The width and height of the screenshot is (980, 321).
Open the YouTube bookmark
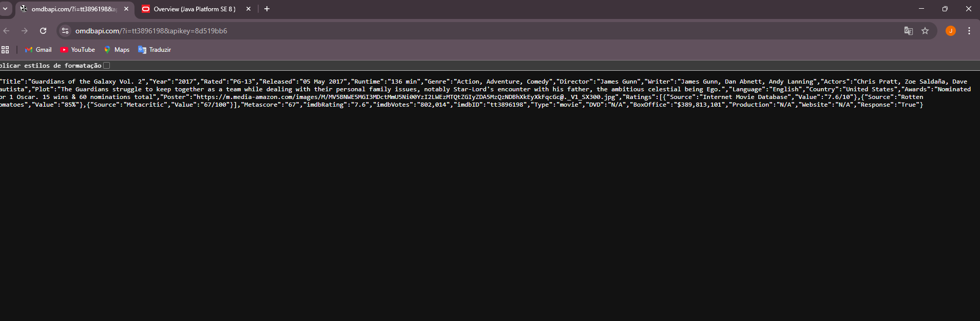pyautogui.click(x=78, y=50)
